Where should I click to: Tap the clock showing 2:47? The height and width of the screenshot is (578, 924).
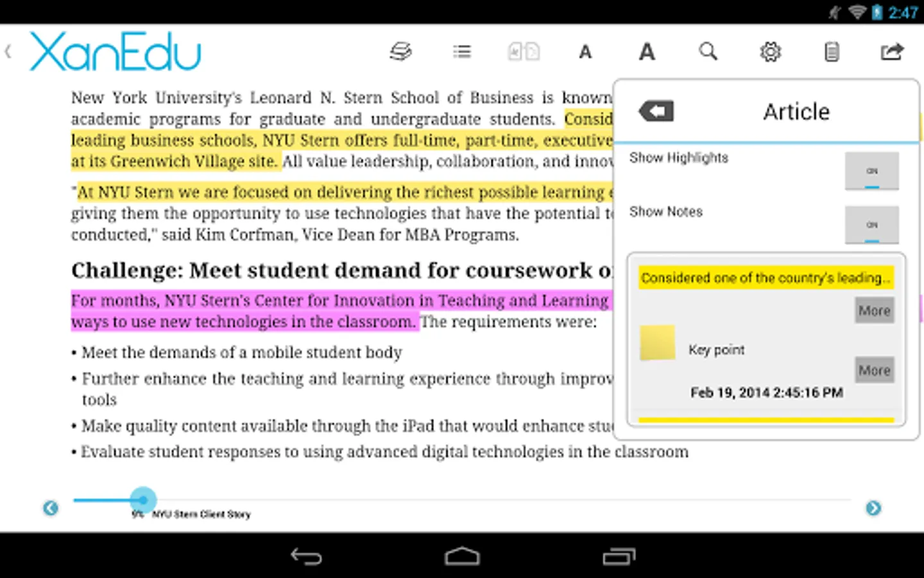903,12
